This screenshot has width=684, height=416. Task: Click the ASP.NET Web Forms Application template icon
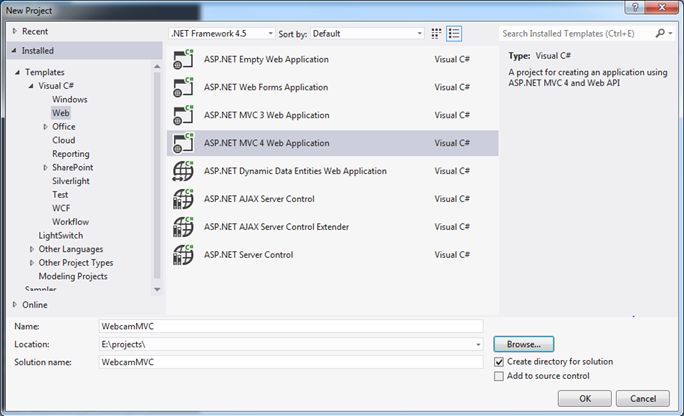coord(183,87)
